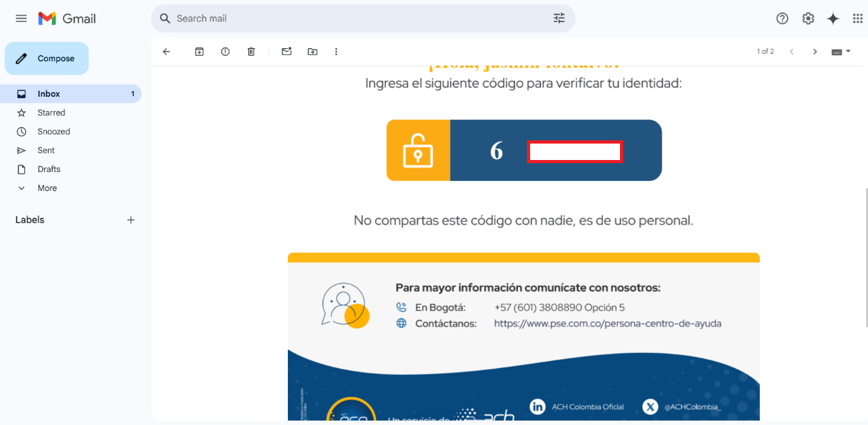Click the back to inbox arrow
The width and height of the screenshot is (868, 425).
click(166, 52)
